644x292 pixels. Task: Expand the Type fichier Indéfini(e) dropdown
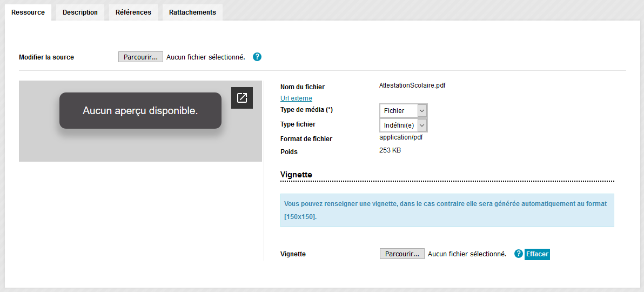[404, 125]
